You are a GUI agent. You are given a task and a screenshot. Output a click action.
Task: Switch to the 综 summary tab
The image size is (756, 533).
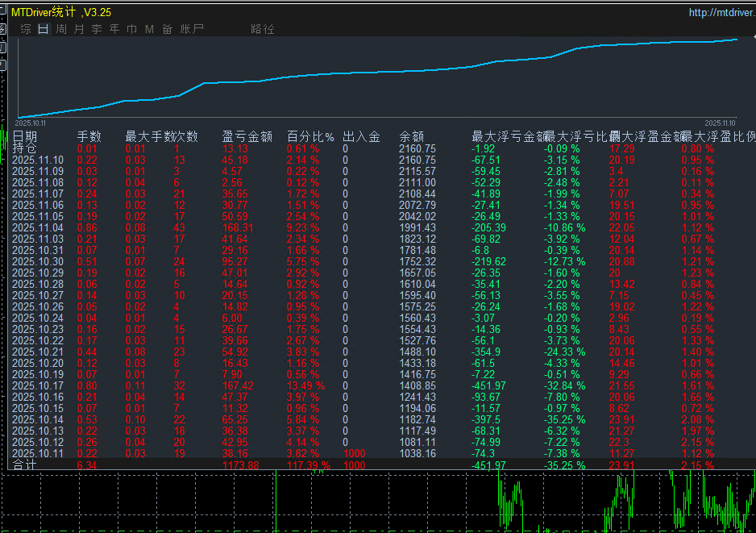pyautogui.click(x=26, y=29)
